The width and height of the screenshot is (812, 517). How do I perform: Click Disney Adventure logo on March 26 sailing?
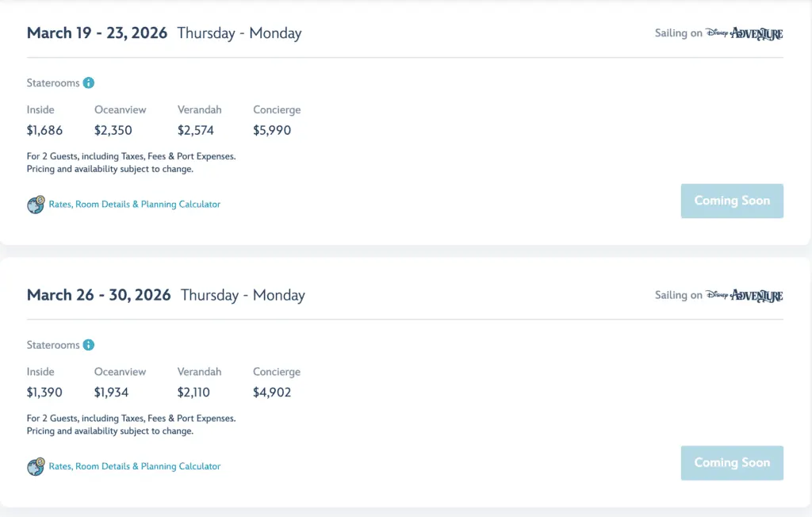(744, 295)
